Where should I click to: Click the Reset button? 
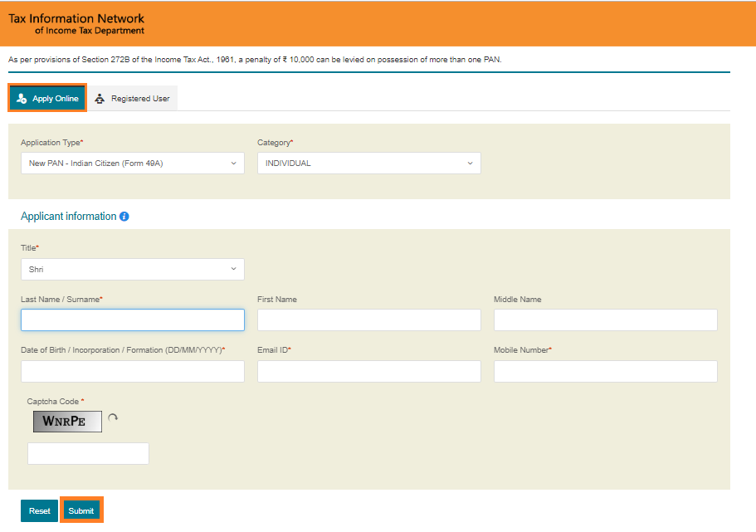(39, 510)
